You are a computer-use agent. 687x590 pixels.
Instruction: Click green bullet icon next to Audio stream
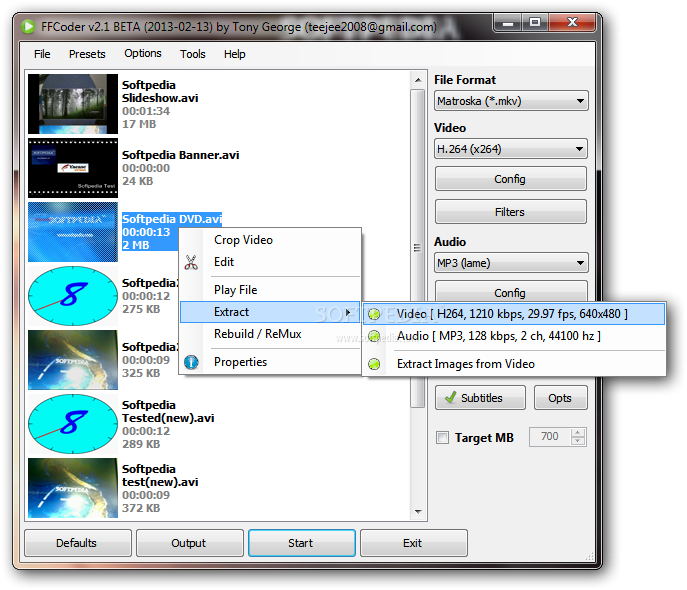374,336
